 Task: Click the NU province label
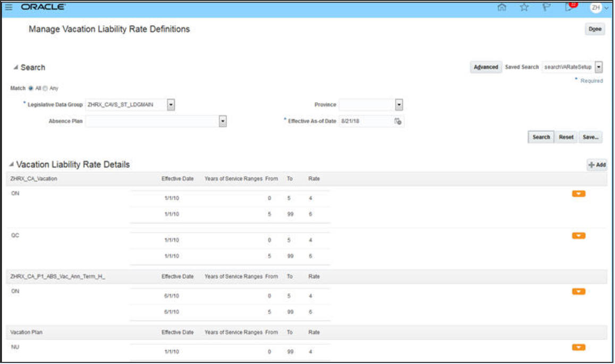tap(15, 347)
